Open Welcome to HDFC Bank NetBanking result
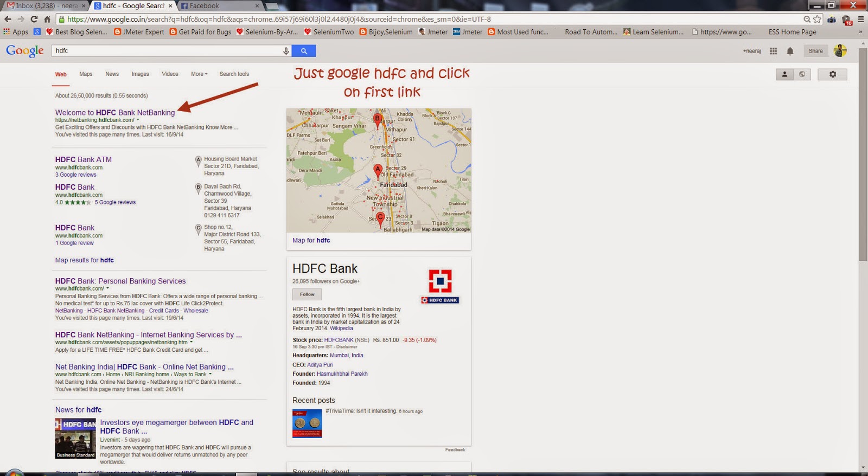The image size is (868, 476). tap(115, 113)
